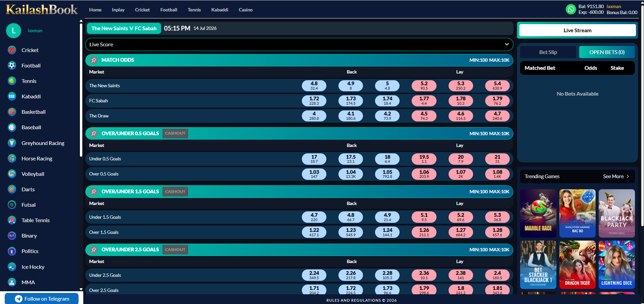Open Marble Race game thumbnail

click(538, 213)
